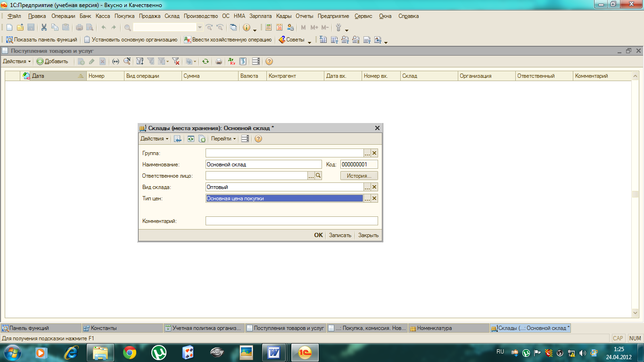
Task: Open the Склад menu
Action: 172,16
